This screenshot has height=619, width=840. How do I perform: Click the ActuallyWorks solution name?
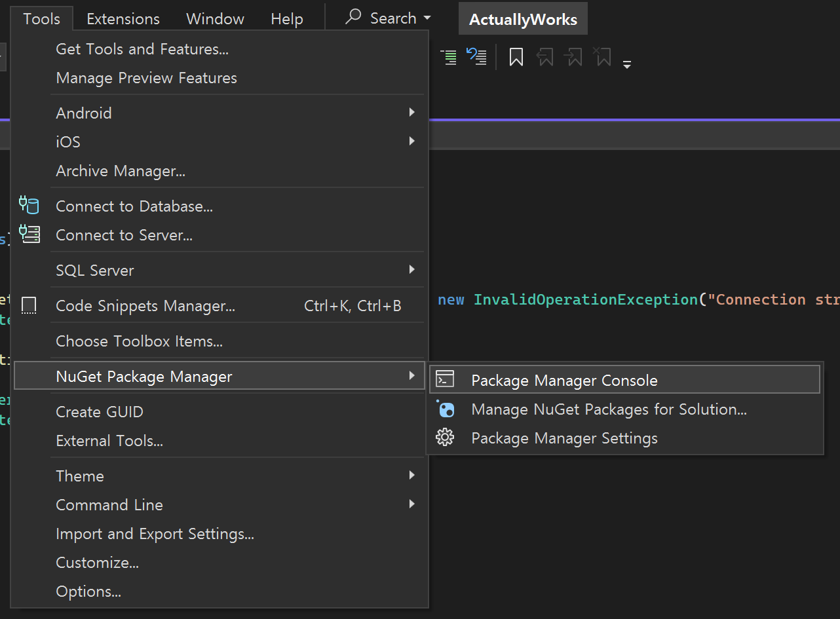coord(523,19)
